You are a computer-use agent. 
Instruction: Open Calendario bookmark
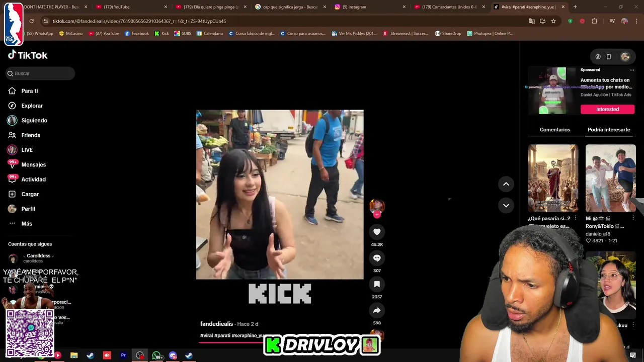(x=210, y=34)
